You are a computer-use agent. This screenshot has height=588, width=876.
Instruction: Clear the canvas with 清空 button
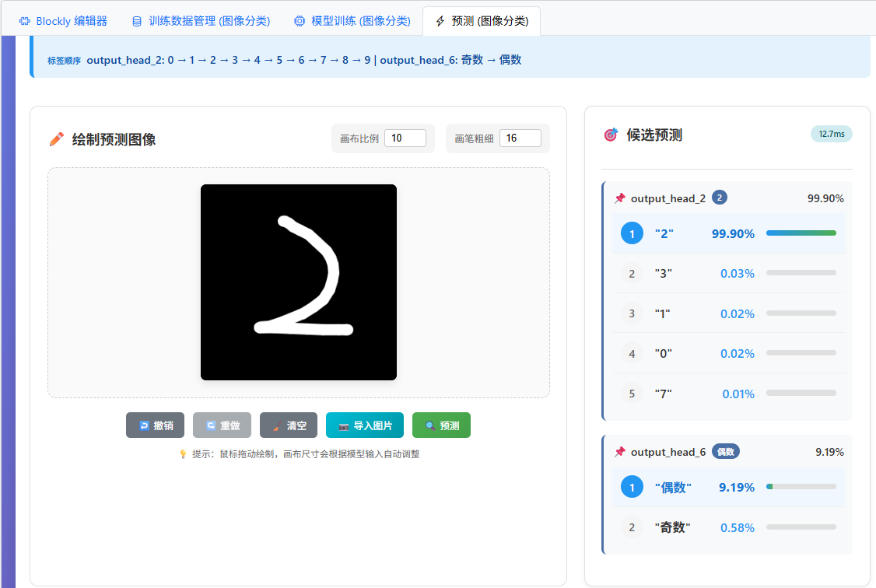coord(289,425)
